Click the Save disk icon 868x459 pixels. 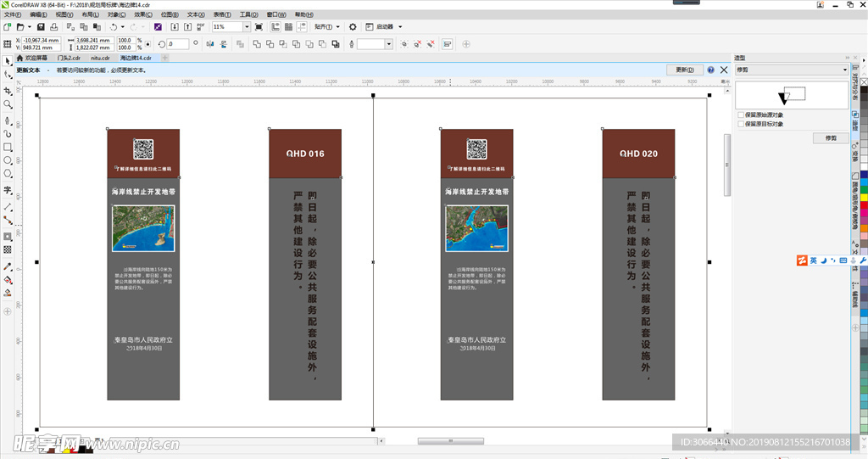pos(40,27)
